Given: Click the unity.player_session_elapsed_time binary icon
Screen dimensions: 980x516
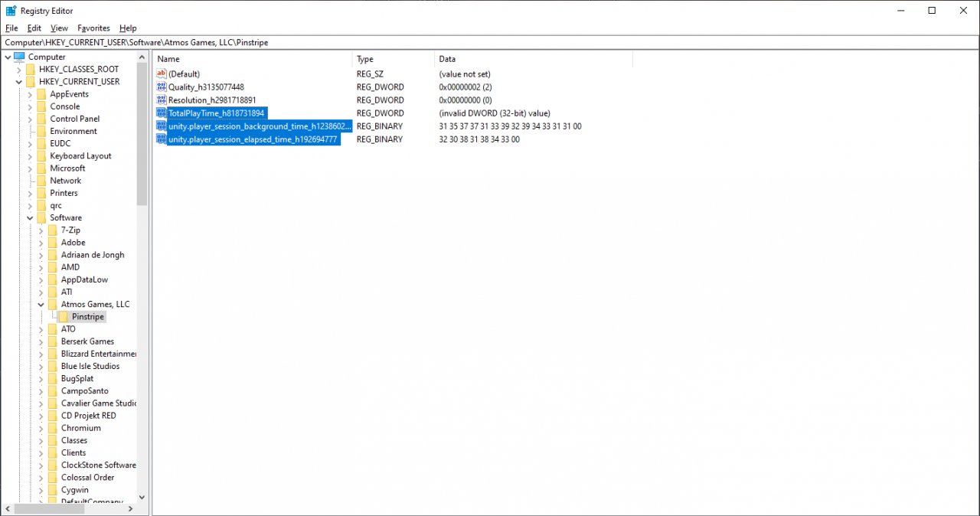Looking at the screenshot, I should point(161,139).
